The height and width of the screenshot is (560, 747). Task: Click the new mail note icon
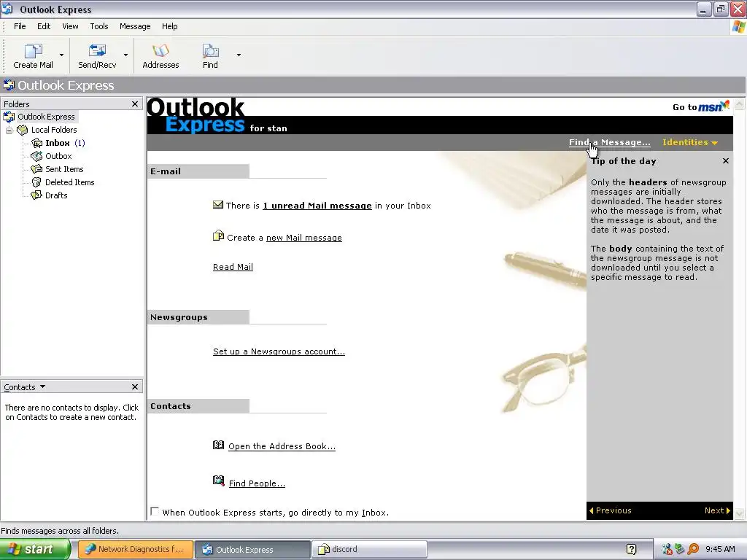click(x=218, y=236)
